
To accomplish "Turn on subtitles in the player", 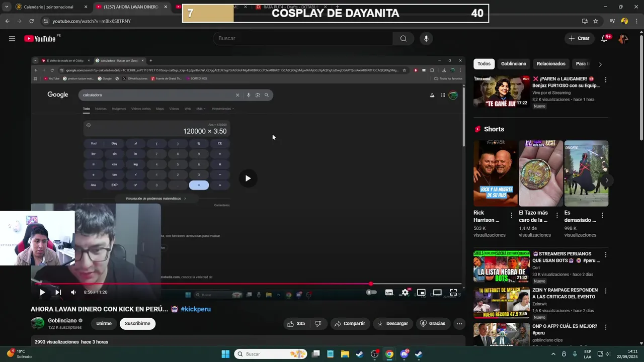I will point(389,292).
